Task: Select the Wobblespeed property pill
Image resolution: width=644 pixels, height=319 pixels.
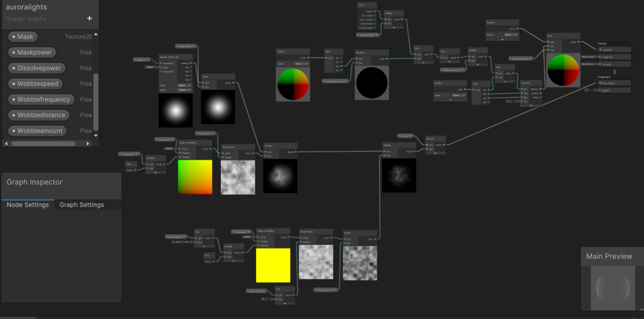Action: point(35,84)
